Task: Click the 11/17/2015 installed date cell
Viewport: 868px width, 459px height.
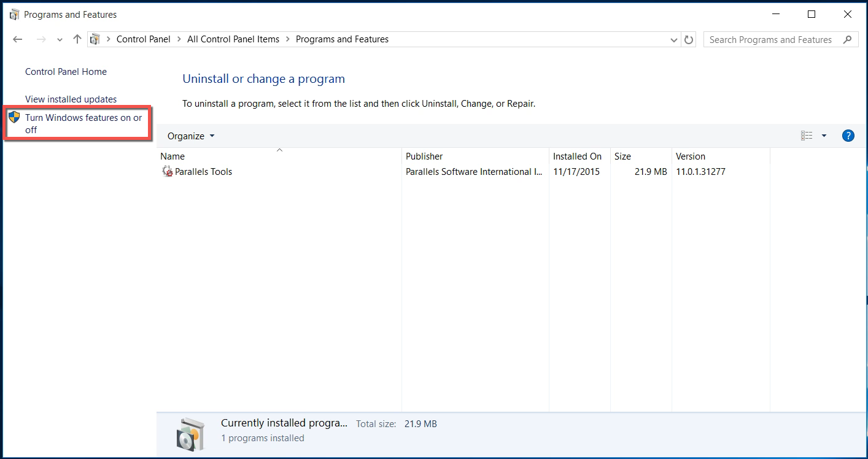Action: pos(576,172)
